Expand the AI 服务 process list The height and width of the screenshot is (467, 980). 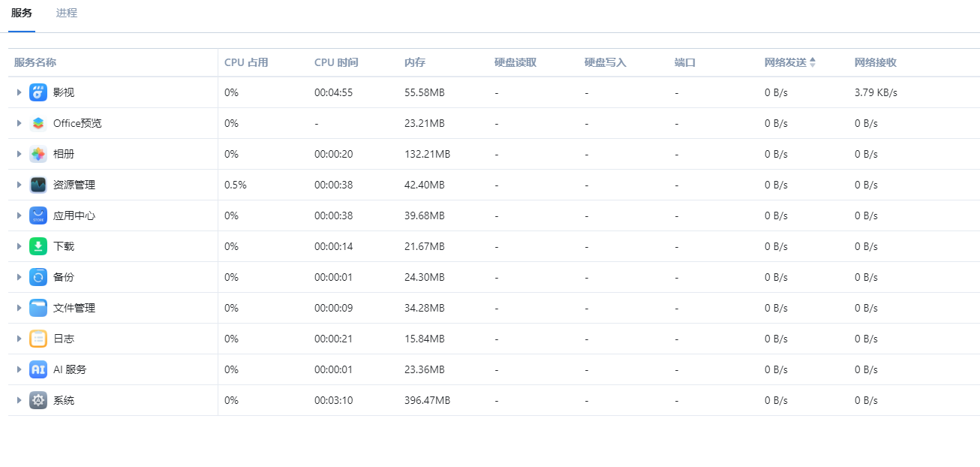pyautogui.click(x=20, y=369)
